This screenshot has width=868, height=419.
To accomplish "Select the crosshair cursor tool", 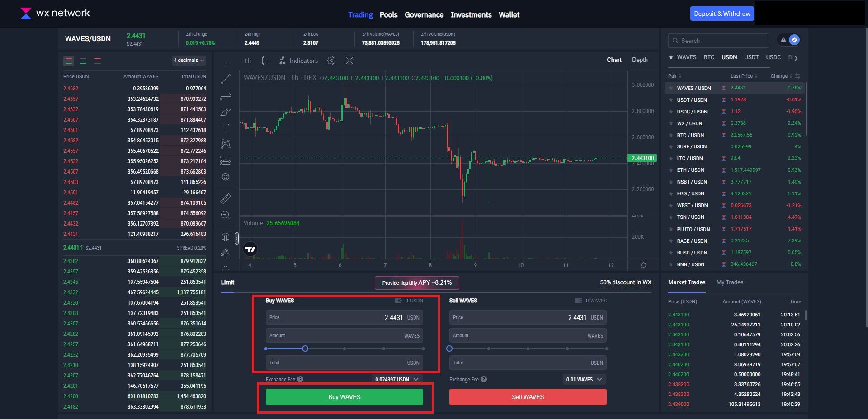I will (226, 62).
